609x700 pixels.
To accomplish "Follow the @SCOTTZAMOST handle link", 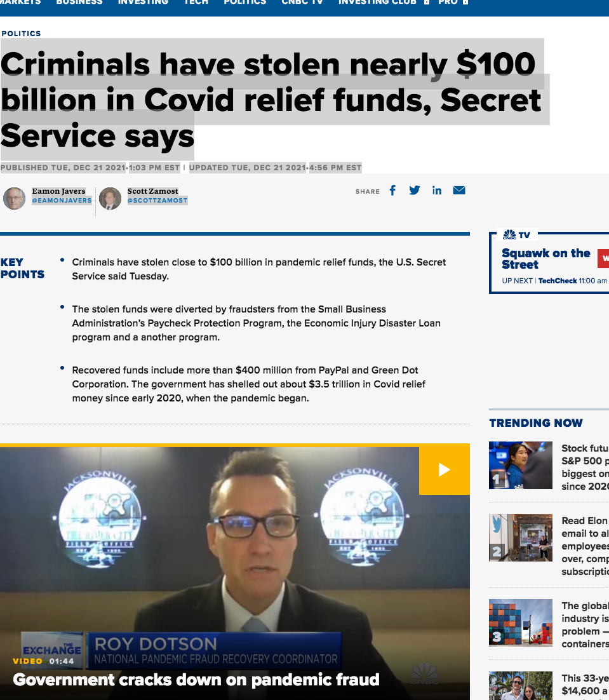I will pos(157,201).
